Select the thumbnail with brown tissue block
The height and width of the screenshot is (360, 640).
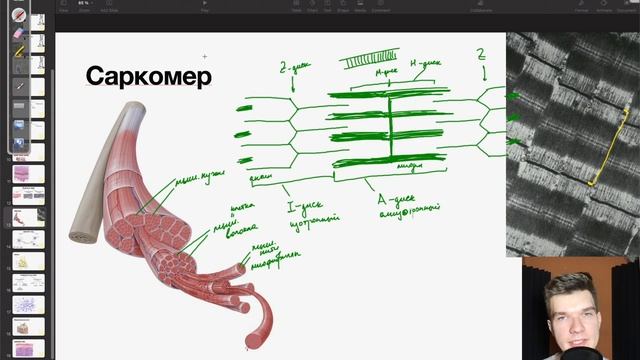tap(29, 327)
